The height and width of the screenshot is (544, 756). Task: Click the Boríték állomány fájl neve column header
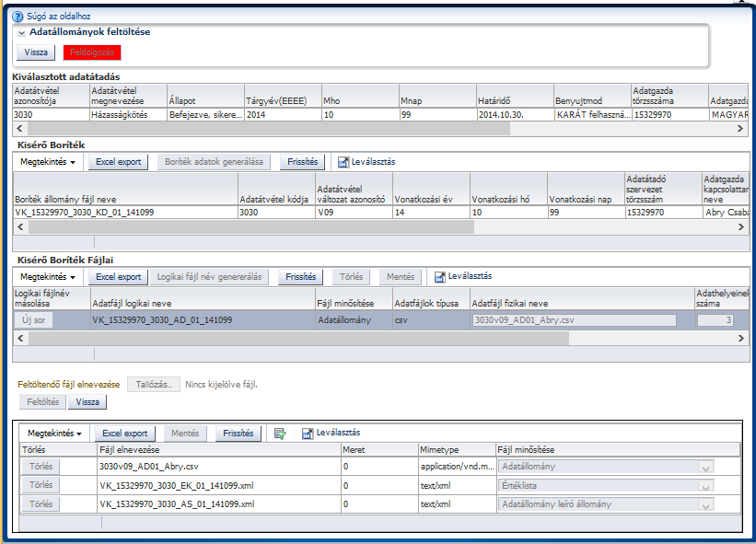click(126, 189)
